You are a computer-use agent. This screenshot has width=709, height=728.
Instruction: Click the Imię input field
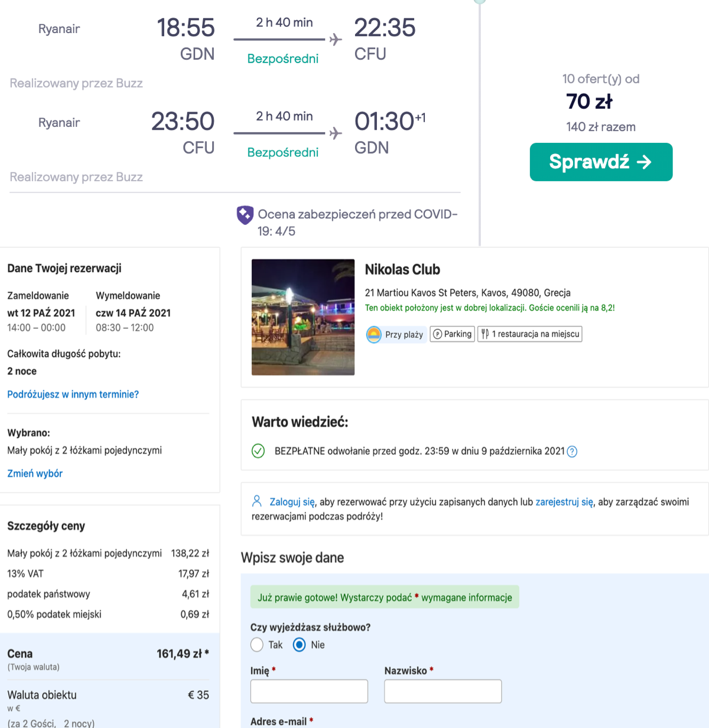click(309, 691)
